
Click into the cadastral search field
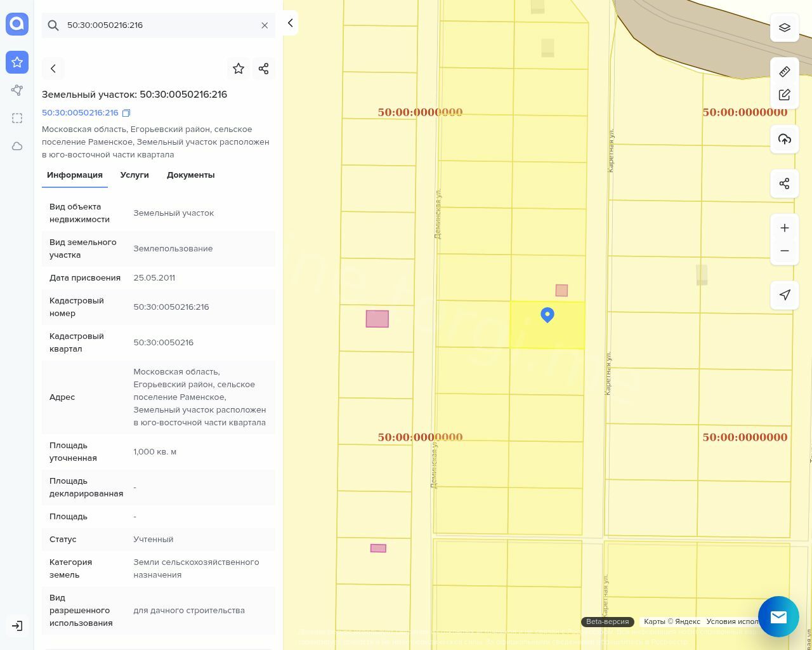(159, 25)
